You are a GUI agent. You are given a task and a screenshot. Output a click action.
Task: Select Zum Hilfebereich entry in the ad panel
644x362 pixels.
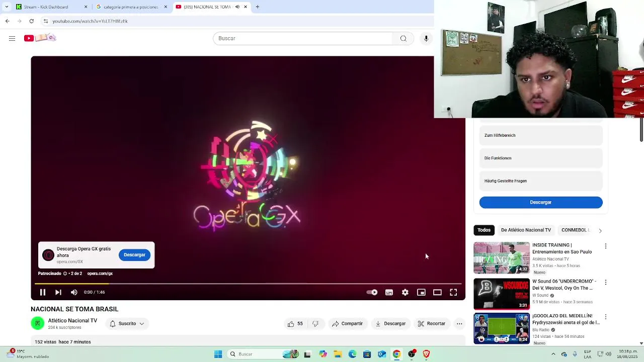click(x=541, y=135)
